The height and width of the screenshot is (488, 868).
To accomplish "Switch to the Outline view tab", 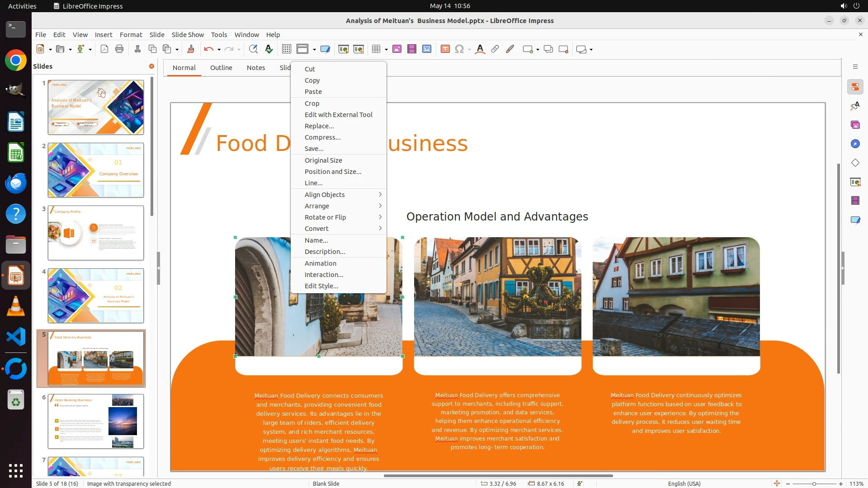I will 221,68.
